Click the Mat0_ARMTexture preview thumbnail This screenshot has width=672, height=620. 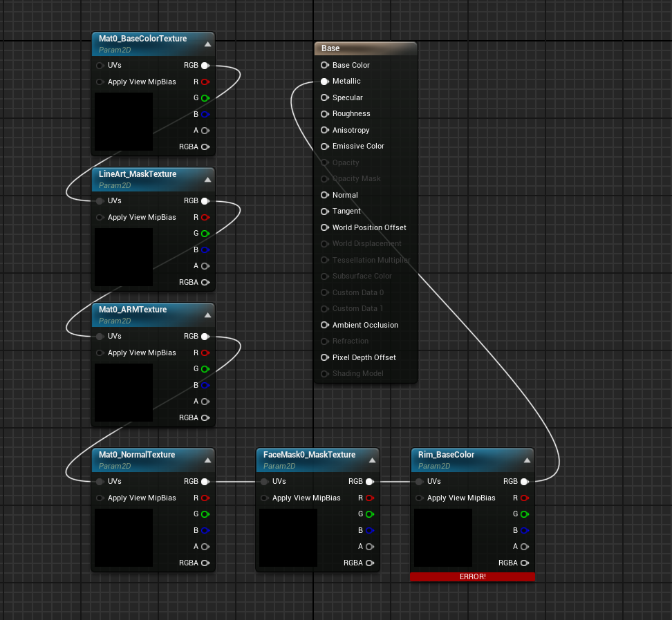coord(124,393)
